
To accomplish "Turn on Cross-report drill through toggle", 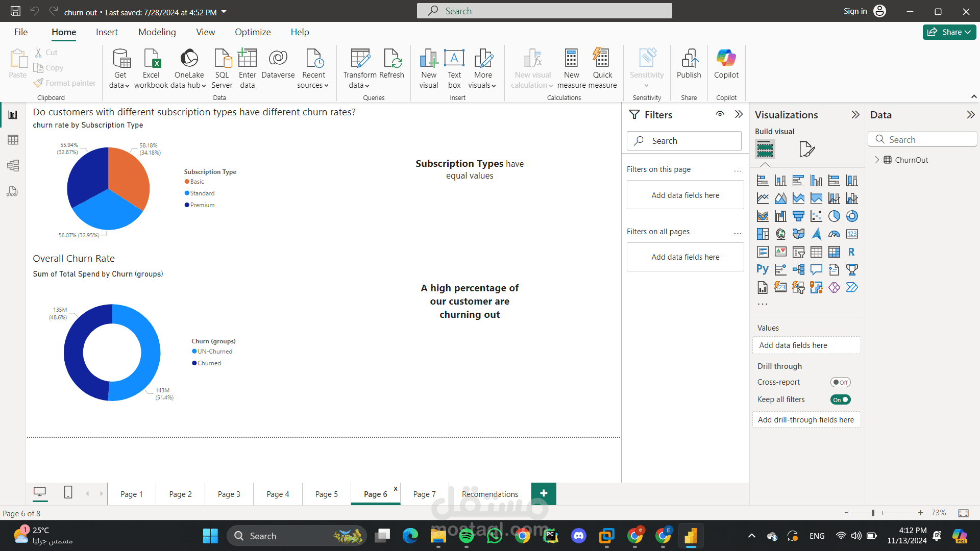I will (x=840, y=382).
